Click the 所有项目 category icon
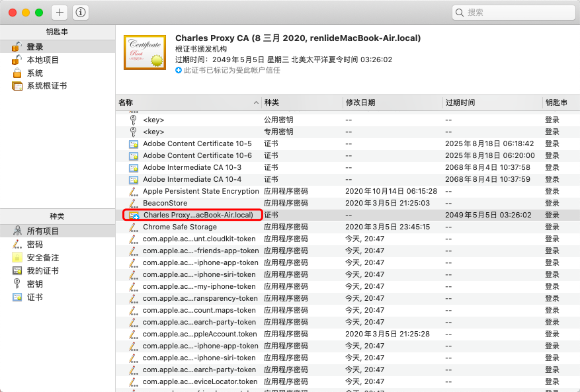Viewport: 580px width, 392px height. click(x=17, y=231)
